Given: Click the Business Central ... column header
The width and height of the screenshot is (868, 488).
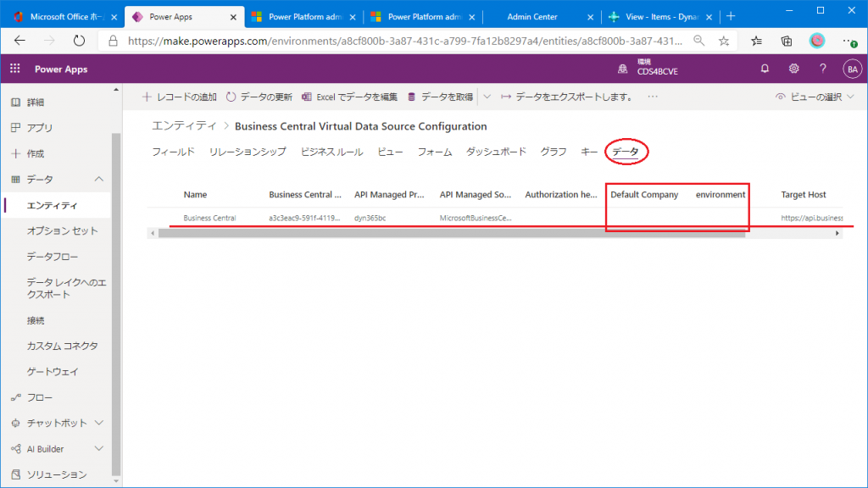Looking at the screenshot, I should (305, 195).
